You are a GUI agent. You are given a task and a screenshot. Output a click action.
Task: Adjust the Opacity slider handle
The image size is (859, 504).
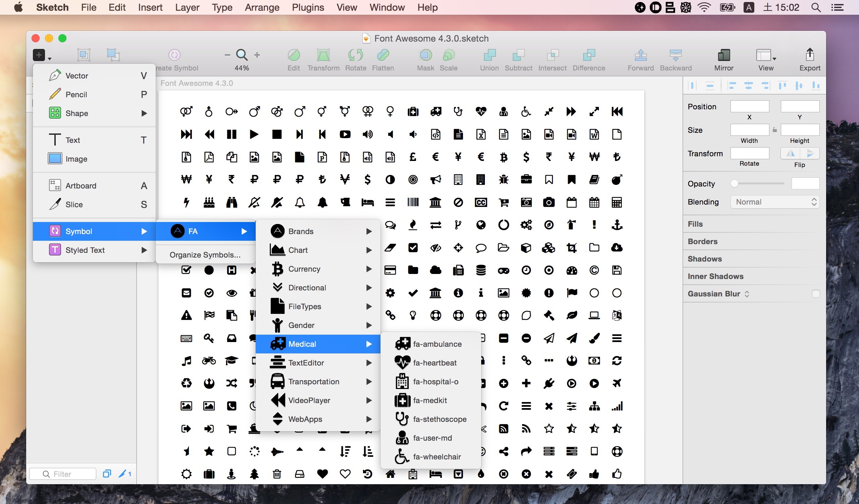735,183
